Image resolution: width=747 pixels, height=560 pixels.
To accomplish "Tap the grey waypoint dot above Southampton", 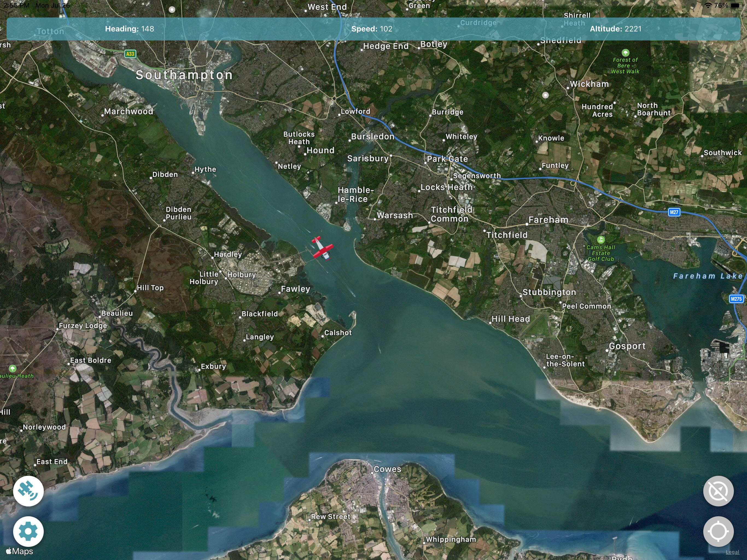I will coord(172,10).
